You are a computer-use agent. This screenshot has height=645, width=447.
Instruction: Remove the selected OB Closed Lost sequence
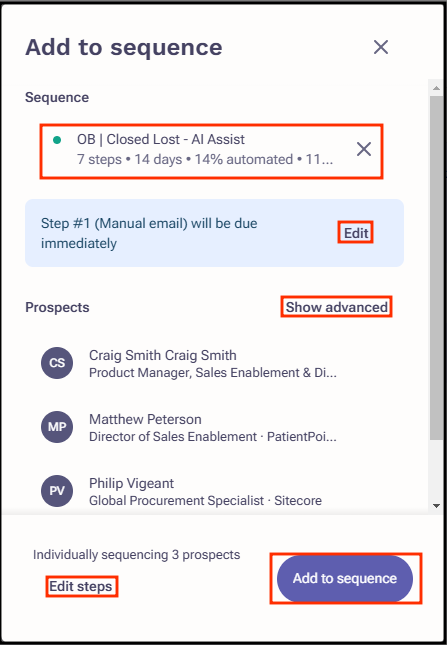[x=364, y=149]
